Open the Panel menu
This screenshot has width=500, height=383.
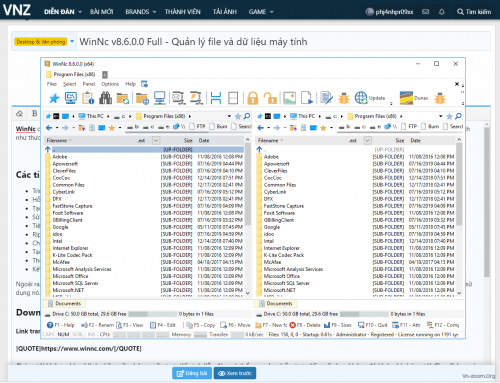(x=89, y=84)
